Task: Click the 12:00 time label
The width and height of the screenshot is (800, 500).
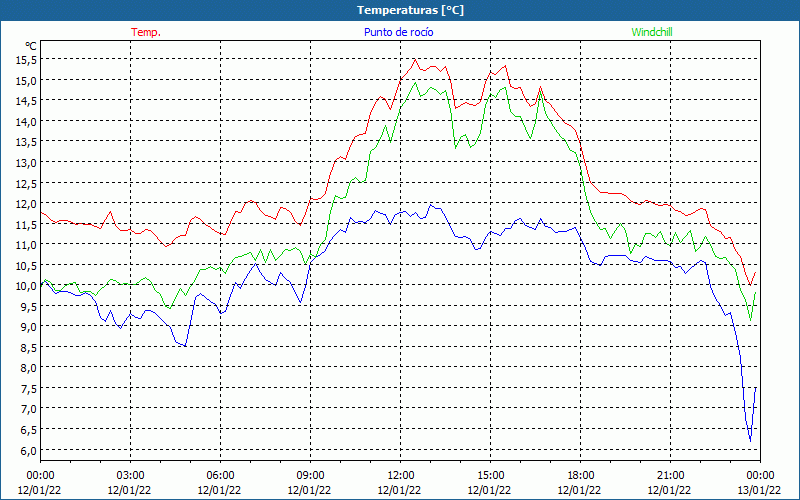Action: point(401,476)
